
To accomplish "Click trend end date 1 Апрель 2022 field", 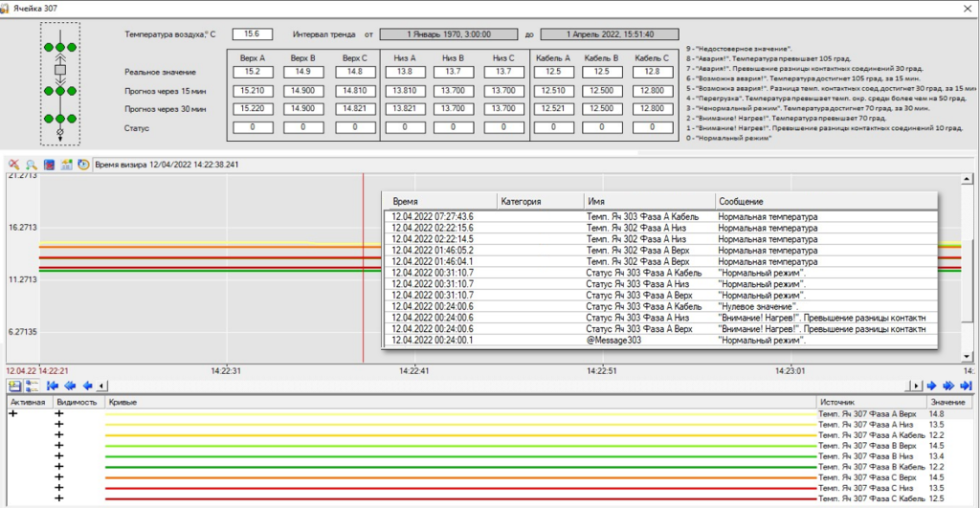I will tap(610, 34).
